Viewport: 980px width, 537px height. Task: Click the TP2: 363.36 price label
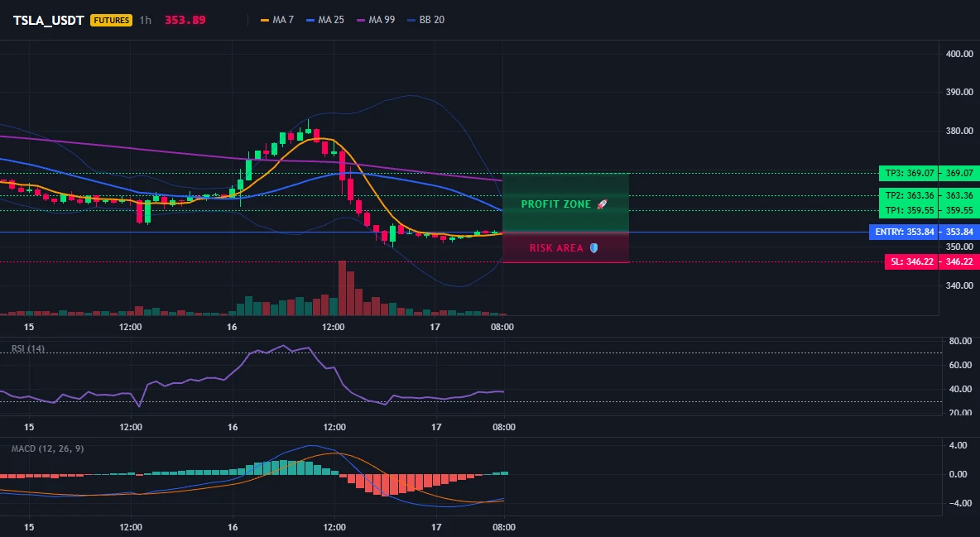tap(910, 195)
